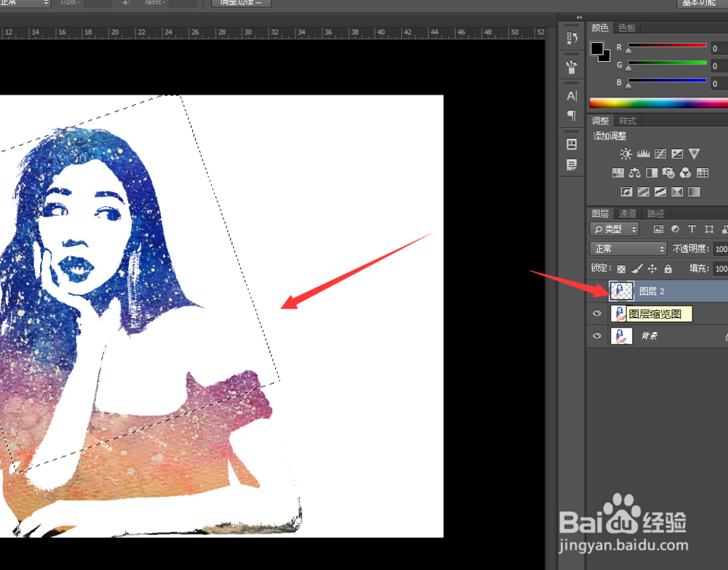Add a Photo Filter adjustment
Viewport: 728px width, 570px height.
[668, 173]
